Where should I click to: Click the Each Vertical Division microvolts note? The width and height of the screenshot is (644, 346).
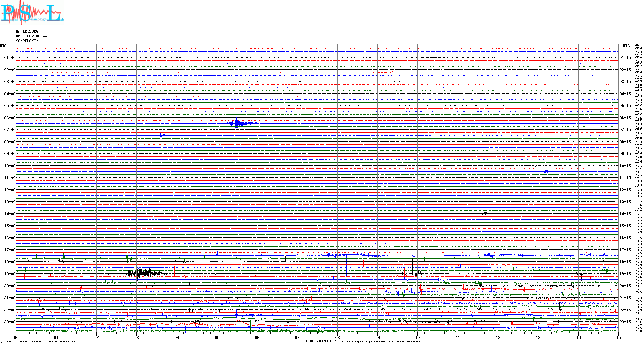(x=41, y=342)
